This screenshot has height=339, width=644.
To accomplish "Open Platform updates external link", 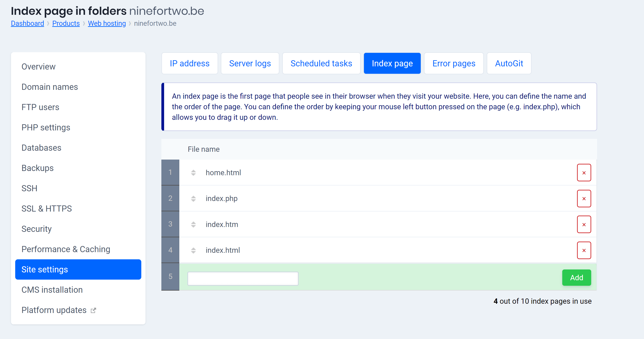I will (59, 310).
